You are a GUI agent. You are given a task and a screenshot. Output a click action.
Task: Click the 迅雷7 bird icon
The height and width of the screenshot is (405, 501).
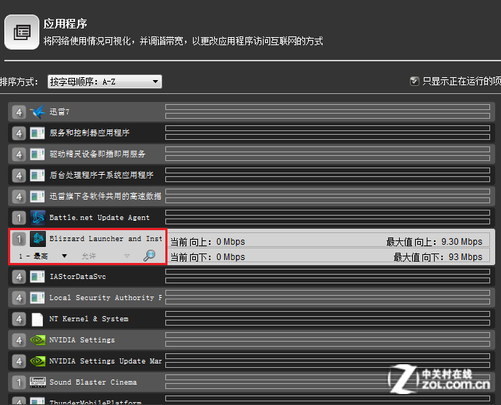37,112
